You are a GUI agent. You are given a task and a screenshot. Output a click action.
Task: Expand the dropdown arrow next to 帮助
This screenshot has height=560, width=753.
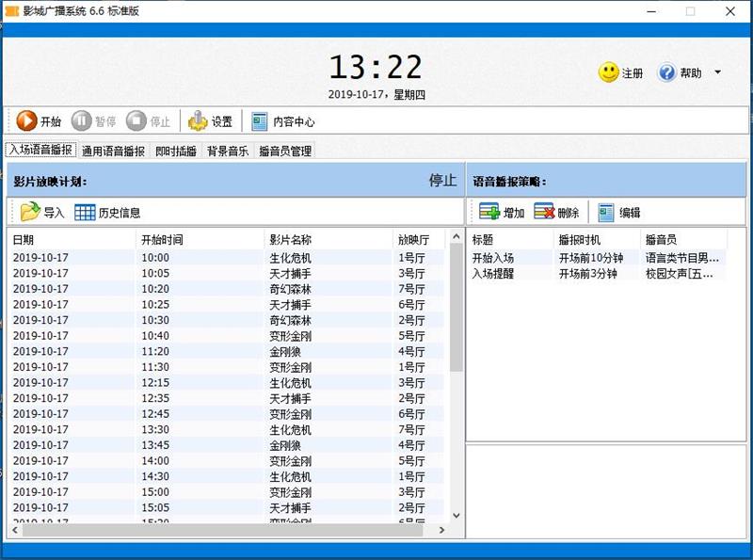pos(718,72)
